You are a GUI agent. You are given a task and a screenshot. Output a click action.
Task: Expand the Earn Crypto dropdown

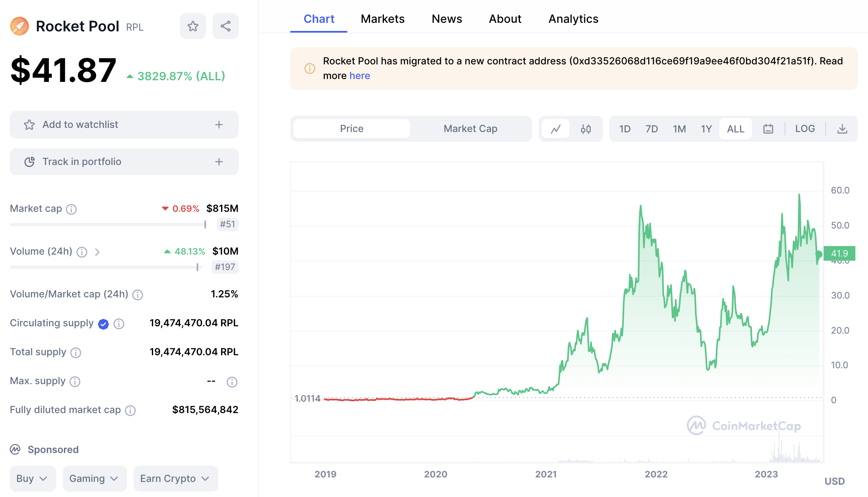(175, 479)
